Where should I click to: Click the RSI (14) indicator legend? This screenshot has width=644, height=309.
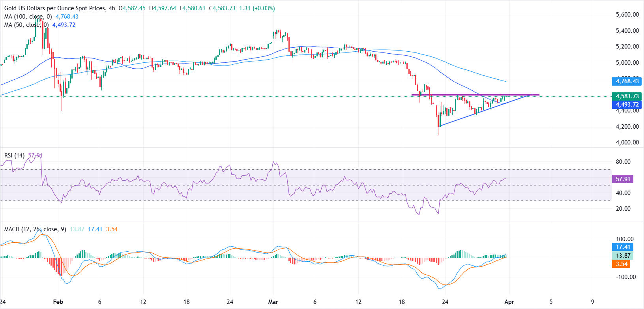tap(15, 155)
